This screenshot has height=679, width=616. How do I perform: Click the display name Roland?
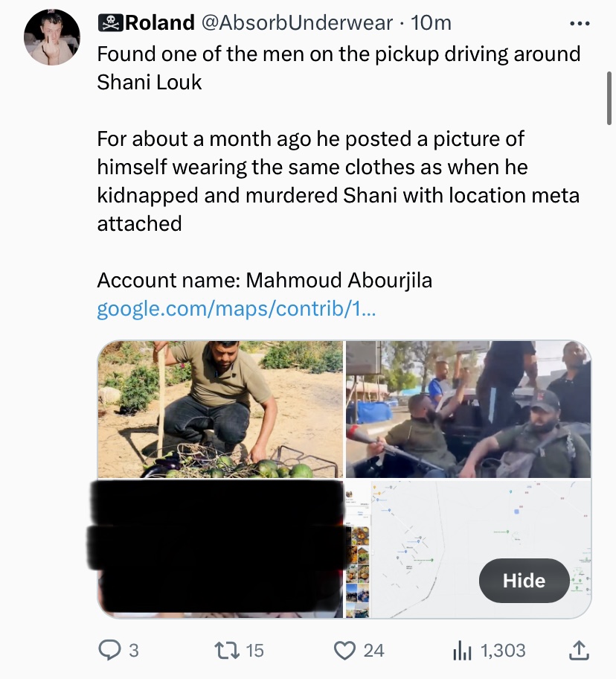tap(159, 23)
